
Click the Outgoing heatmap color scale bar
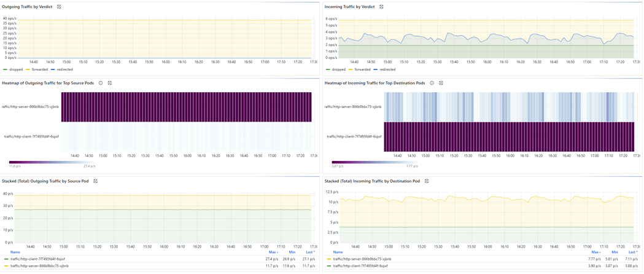pos(52,162)
